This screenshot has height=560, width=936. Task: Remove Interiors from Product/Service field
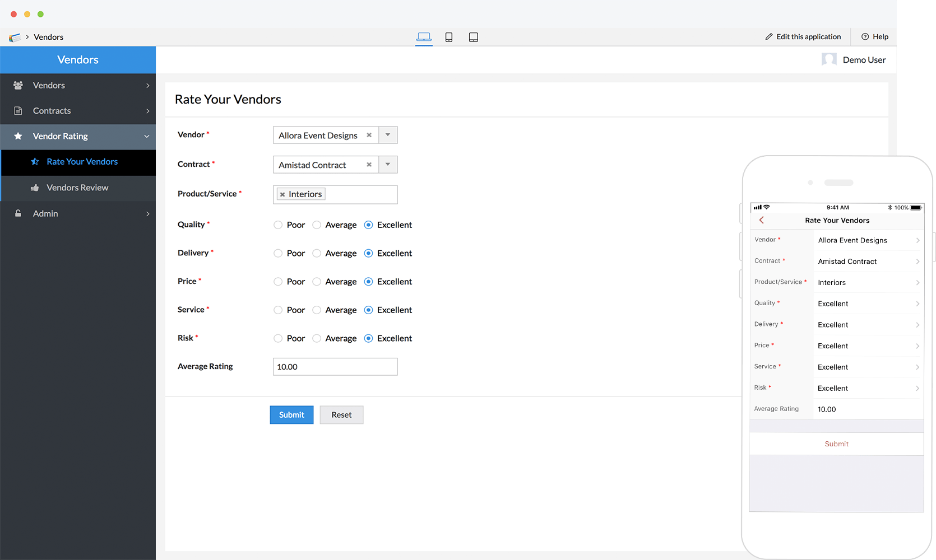click(x=282, y=194)
